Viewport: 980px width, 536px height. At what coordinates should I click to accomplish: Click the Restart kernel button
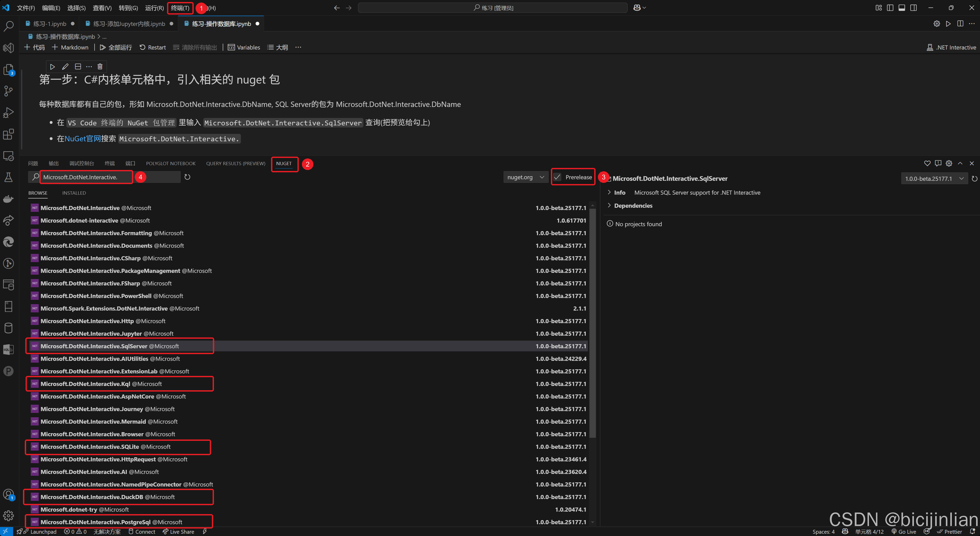[x=152, y=47]
